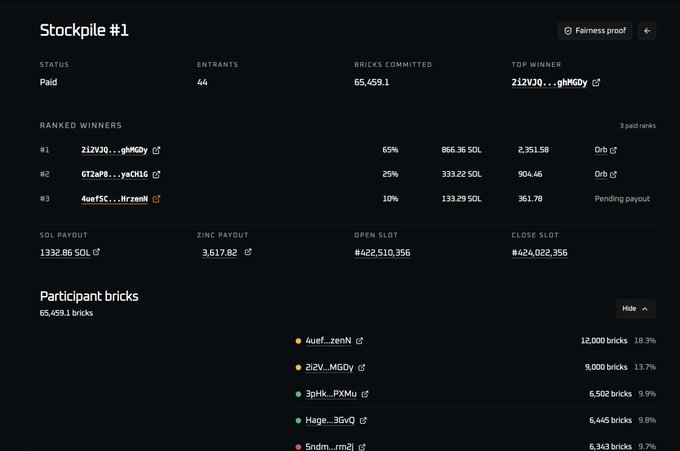680x451 pixels.
Task: Open participant 3pHk...PXMu address
Action: pos(331,393)
